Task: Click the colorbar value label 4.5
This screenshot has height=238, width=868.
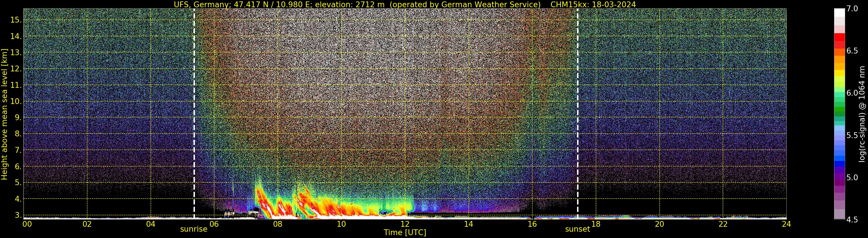Action: click(852, 220)
